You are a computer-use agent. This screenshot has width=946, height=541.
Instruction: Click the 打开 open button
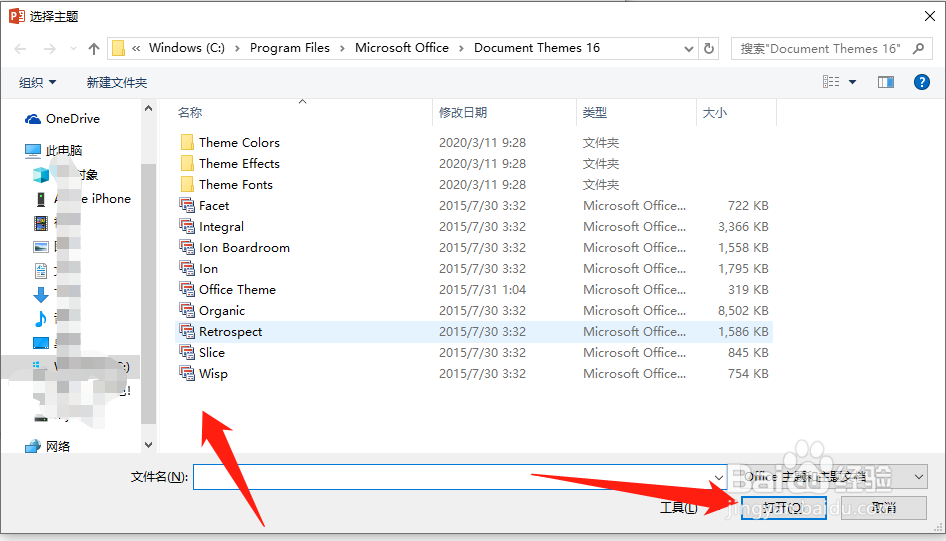pos(783,508)
